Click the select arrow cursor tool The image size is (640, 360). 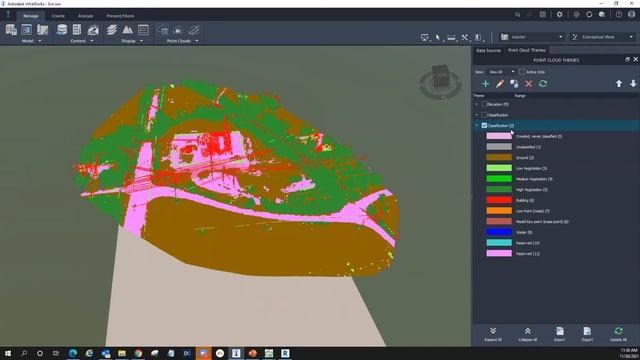[438, 37]
